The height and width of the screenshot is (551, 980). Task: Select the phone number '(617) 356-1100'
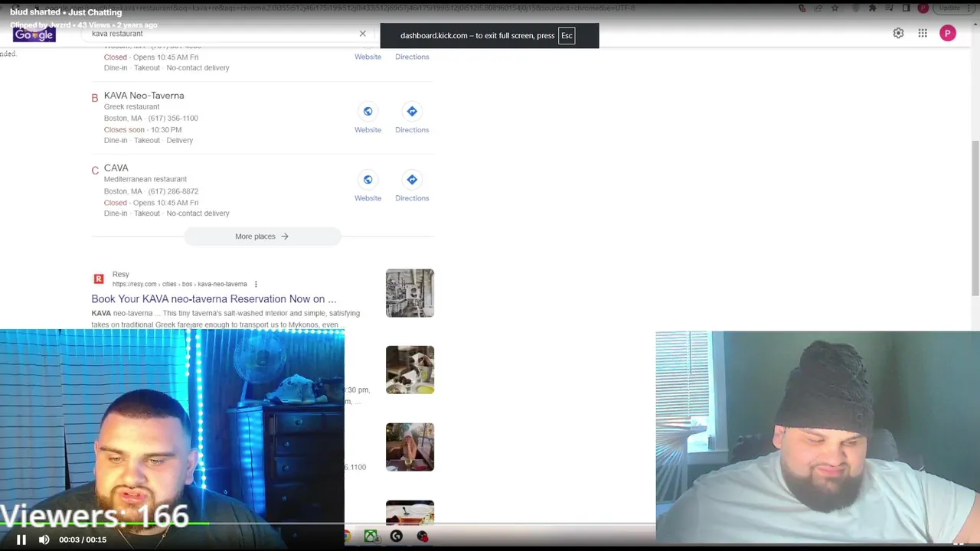coord(173,119)
